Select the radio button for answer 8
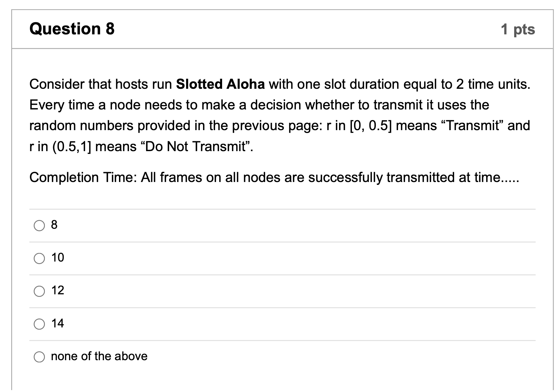Viewport: 560px width, 392px height. (39, 226)
